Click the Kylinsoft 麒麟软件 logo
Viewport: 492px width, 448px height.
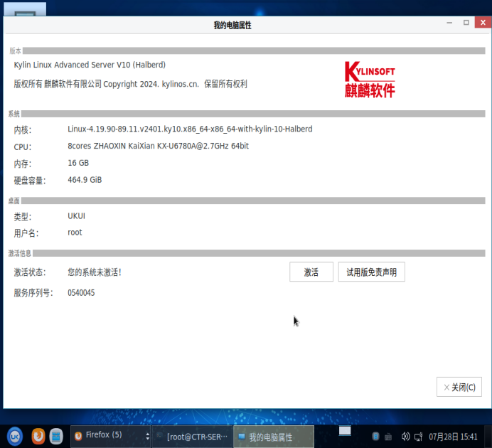point(370,80)
